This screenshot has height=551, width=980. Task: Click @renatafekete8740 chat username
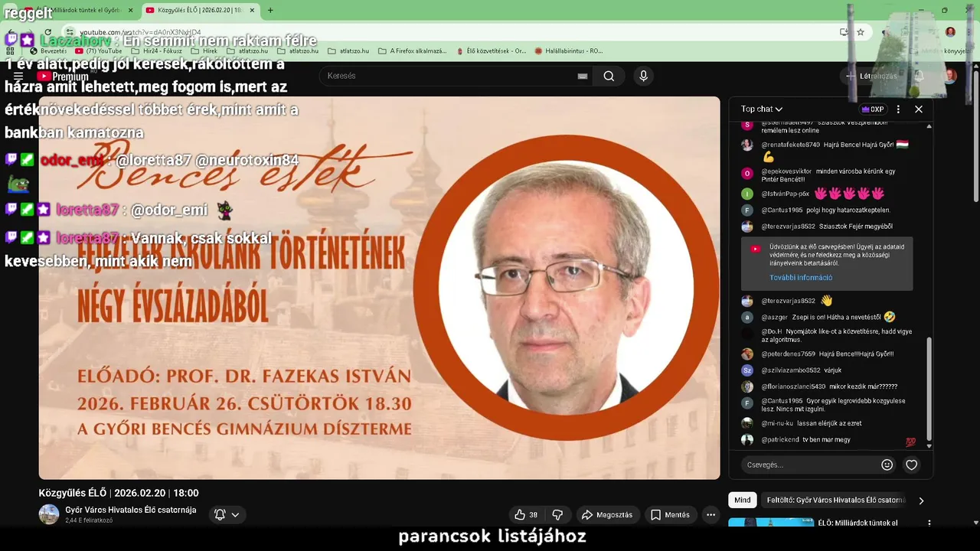coord(790,145)
